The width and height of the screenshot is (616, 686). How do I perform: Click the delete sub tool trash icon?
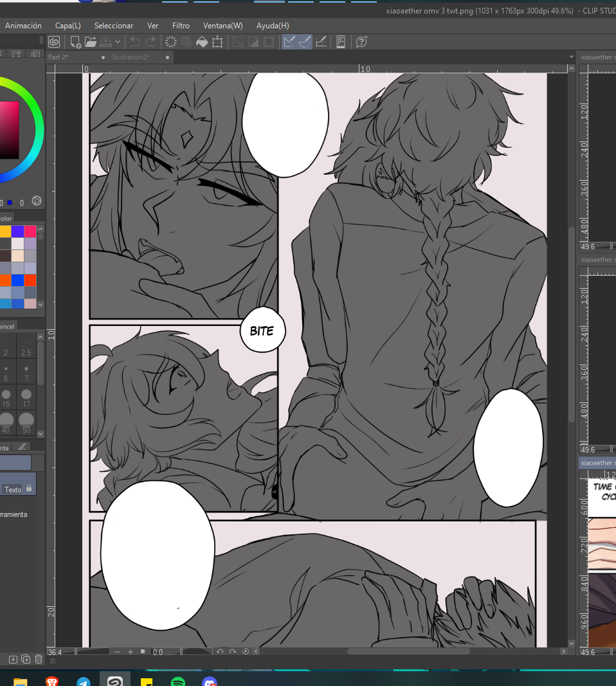coord(39,659)
